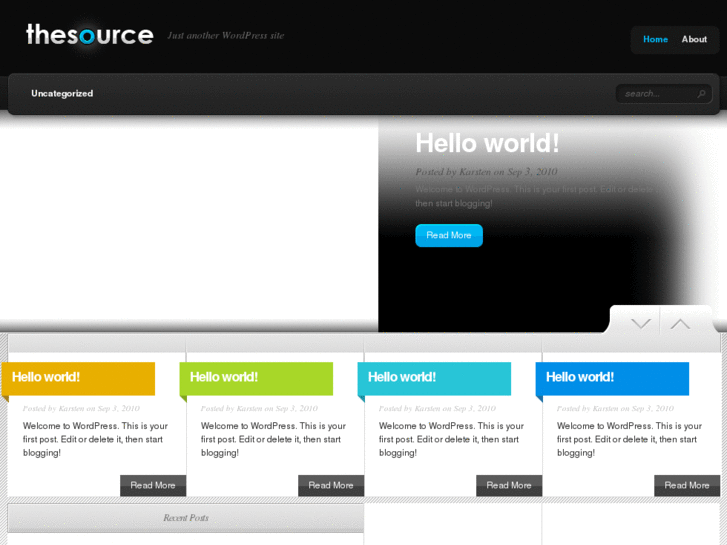Screen dimensions: 727x545
Task: Open the Home menu item
Action: click(x=655, y=39)
